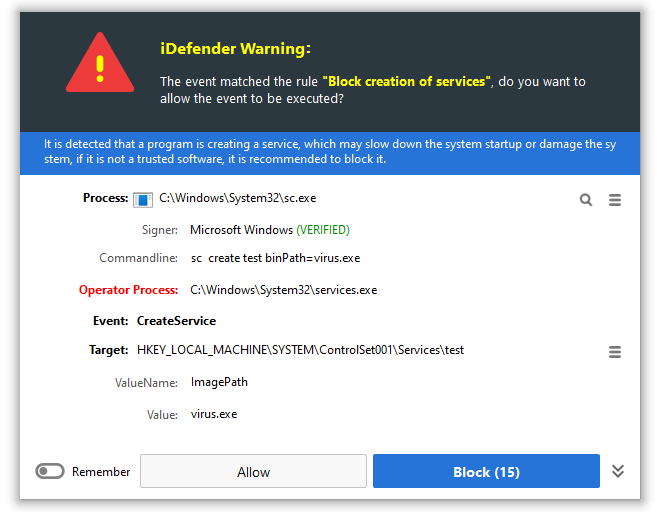657x512 pixels.
Task: Click the Remember label text
Action: [101, 472]
